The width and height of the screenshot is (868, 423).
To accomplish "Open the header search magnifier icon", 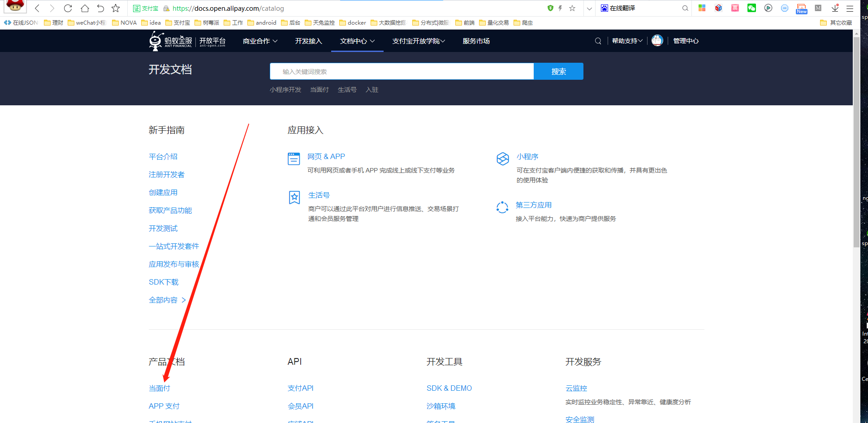I will coord(598,41).
